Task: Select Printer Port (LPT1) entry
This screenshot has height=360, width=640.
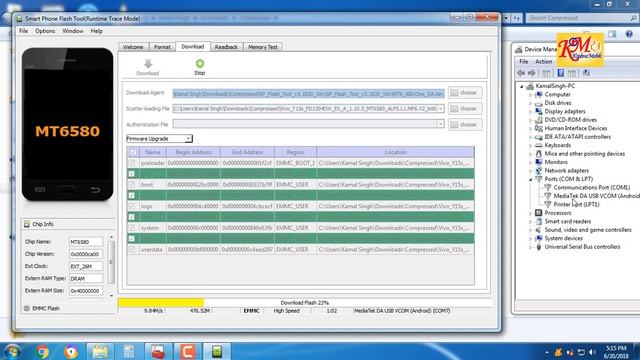Action: [x=572, y=204]
